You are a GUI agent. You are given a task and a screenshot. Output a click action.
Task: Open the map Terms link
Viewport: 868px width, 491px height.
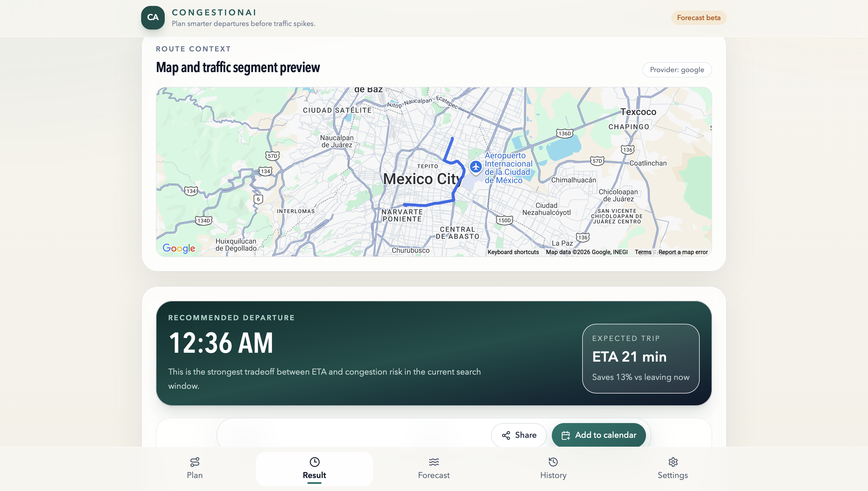[643, 252]
